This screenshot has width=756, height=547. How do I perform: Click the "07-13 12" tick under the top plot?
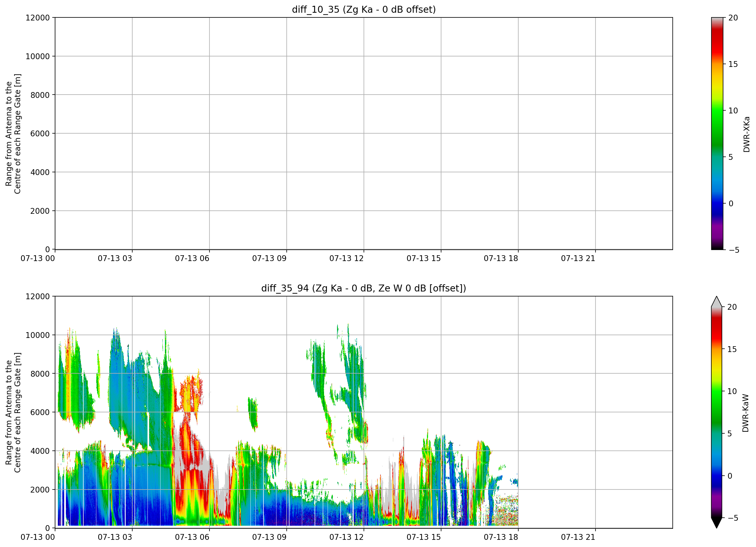pyautogui.click(x=347, y=258)
